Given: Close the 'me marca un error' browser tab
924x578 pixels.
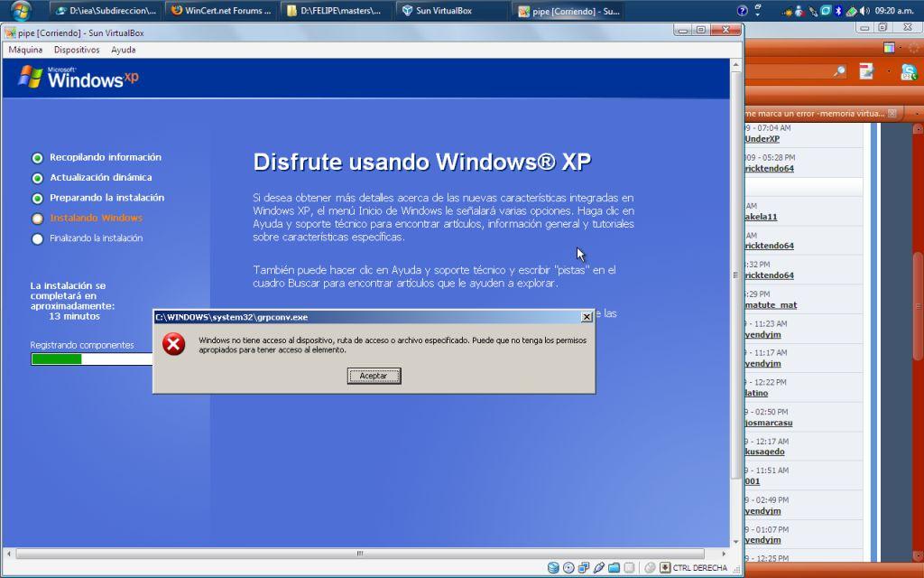Looking at the screenshot, I should [x=892, y=113].
